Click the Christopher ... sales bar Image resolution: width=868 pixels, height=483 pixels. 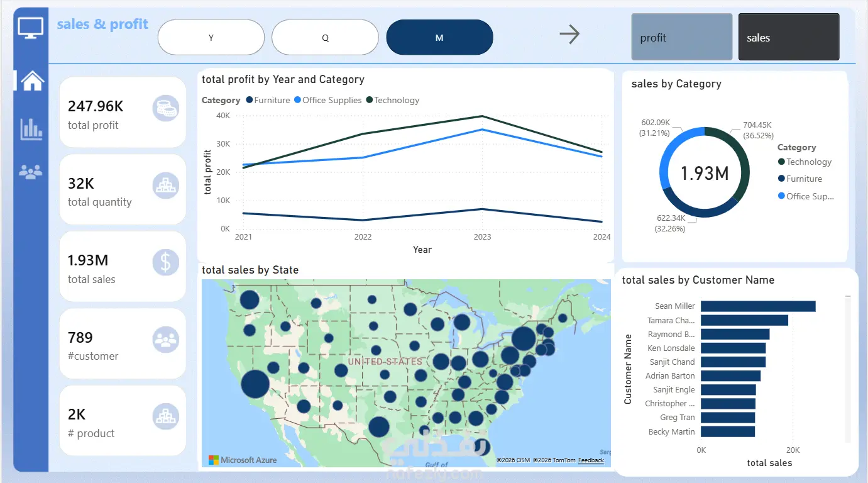point(728,404)
